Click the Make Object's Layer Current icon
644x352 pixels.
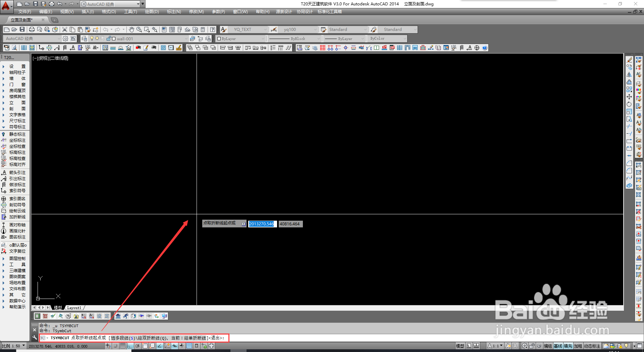click(193, 39)
